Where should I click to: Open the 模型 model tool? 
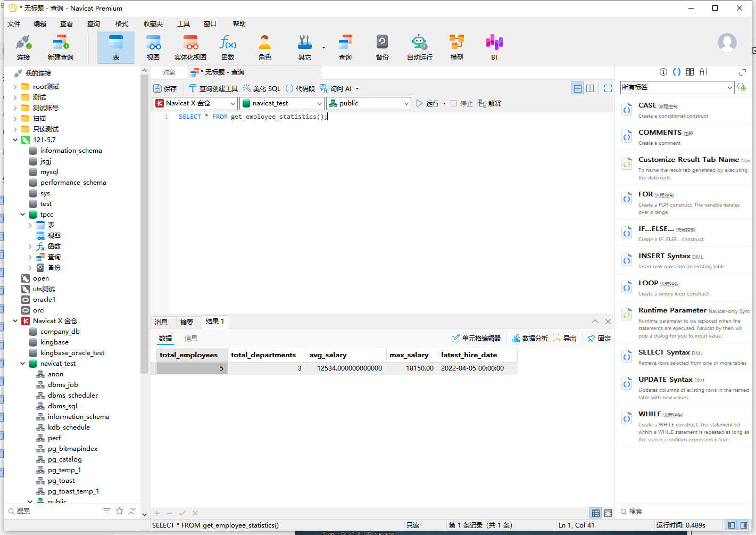[x=457, y=47]
